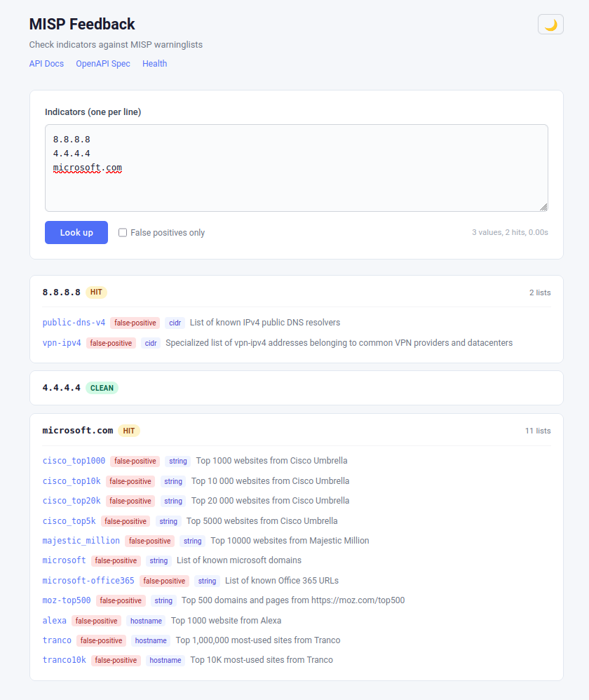Click the HIT badge beside microsoft.com
This screenshot has height=700, width=589.
129,431
